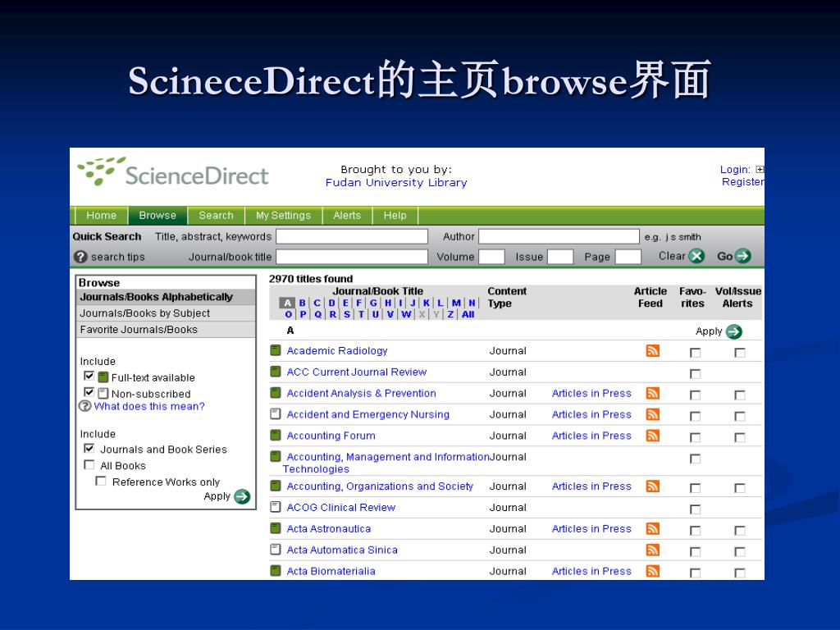
Task: Toggle the Non-subscribed checkbox
Action: 89,391
